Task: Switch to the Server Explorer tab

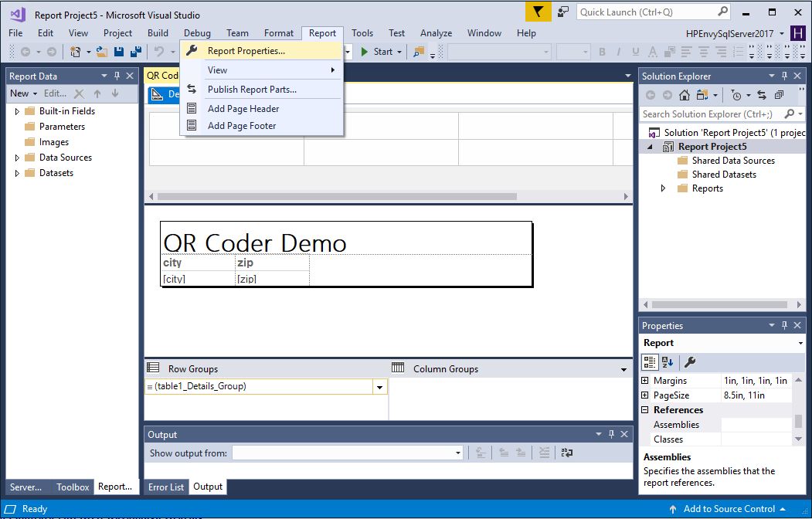Action: [26, 487]
